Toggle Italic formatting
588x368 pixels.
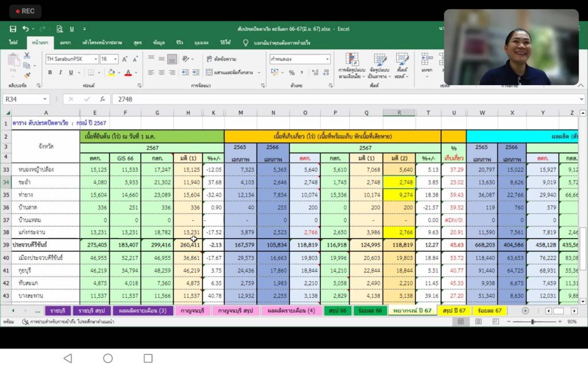coord(60,72)
